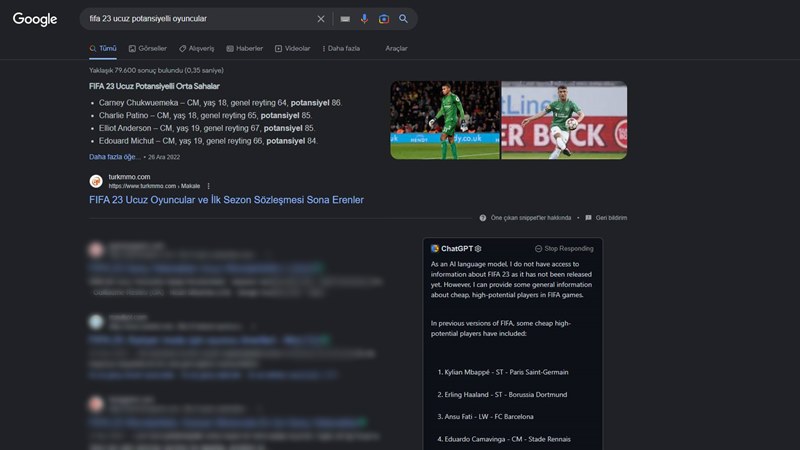This screenshot has width=800, height=450.
Task: Click the Charlie Patino list entry
Action: pyautogui.click(x=205, y=115)
